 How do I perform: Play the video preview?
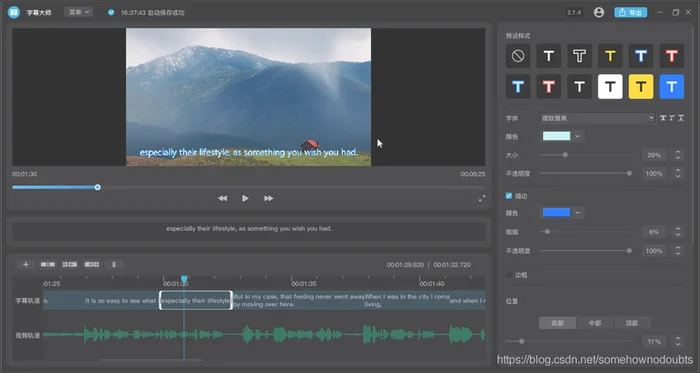[245, 198]
